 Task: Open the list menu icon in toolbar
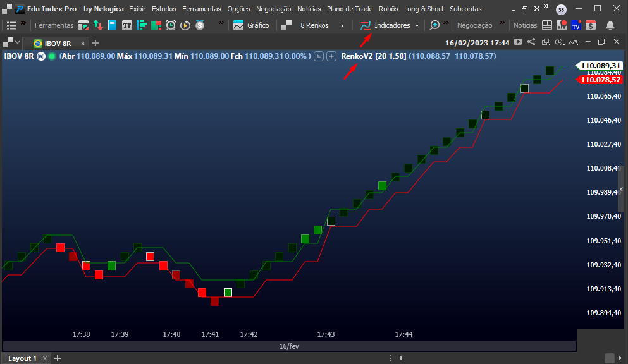(x=11, y=25)
